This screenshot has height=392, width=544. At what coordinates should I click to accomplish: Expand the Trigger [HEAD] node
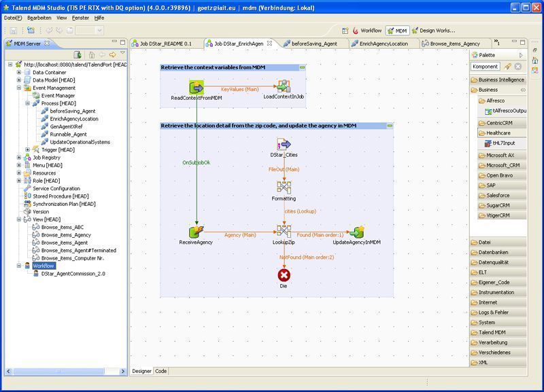(28, 149)
